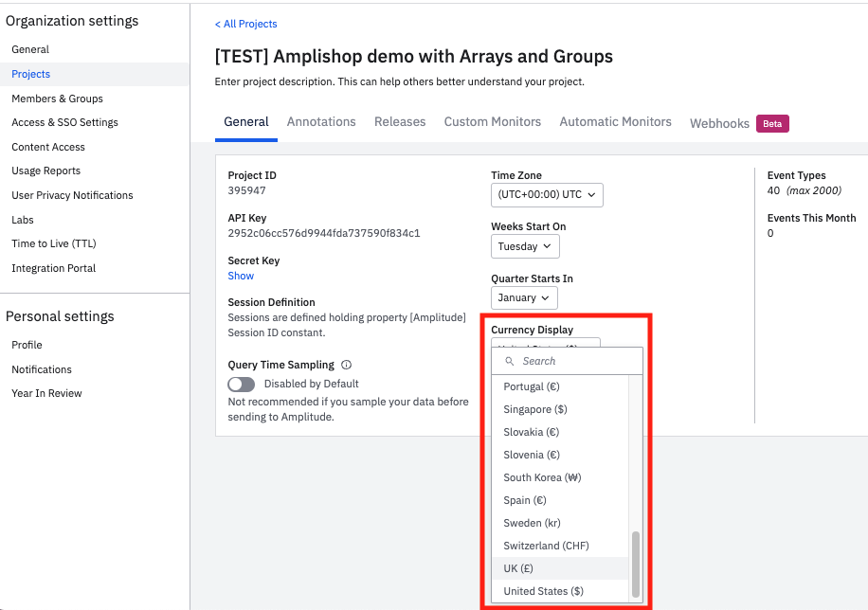Click the Project ID value 395947
The image size is (868, 610).
point(247,190)
